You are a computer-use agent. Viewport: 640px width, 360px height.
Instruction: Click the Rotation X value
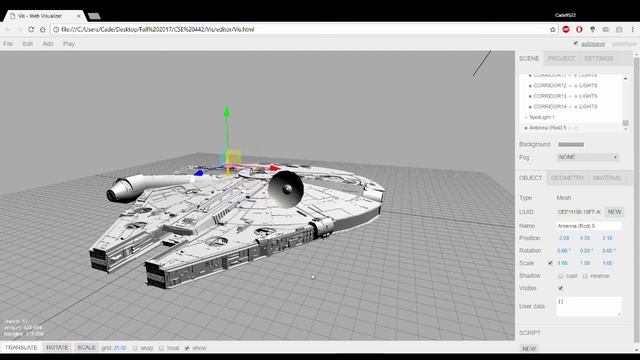[x=564, y=251]
